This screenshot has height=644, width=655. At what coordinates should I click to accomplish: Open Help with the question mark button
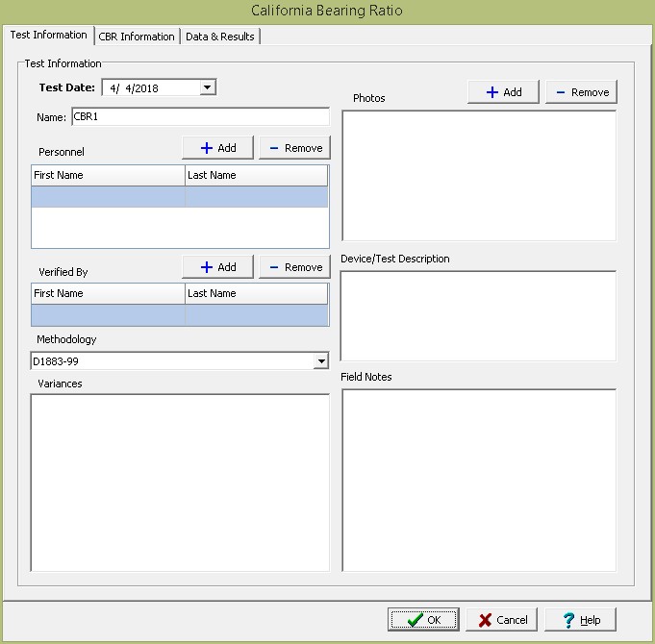580,620
